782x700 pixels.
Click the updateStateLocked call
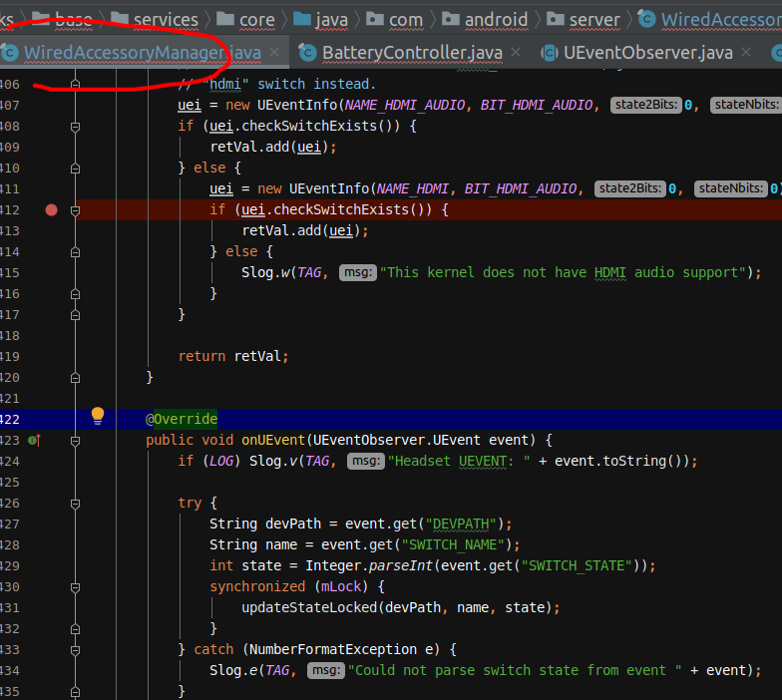(309, 607)
